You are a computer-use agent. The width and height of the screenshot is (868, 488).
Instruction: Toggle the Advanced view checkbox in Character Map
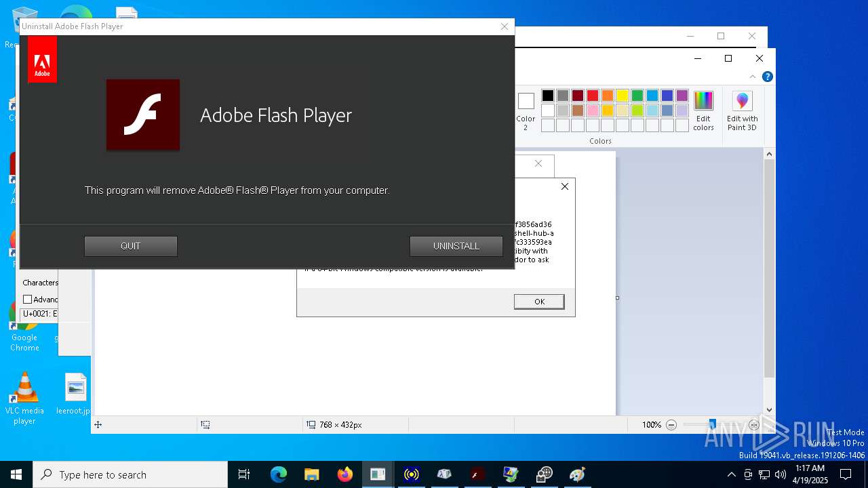click(x=27, y=300)
